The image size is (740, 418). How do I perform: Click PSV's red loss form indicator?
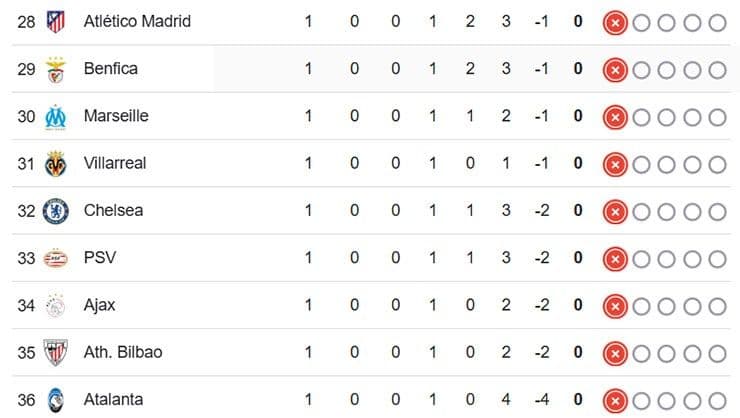[x=615, y=259]
